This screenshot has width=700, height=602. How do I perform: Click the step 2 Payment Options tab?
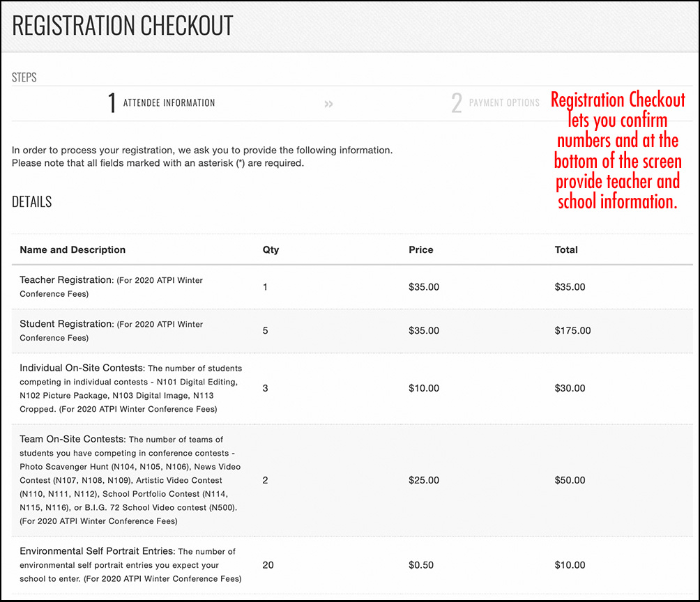tap(496, 103)
